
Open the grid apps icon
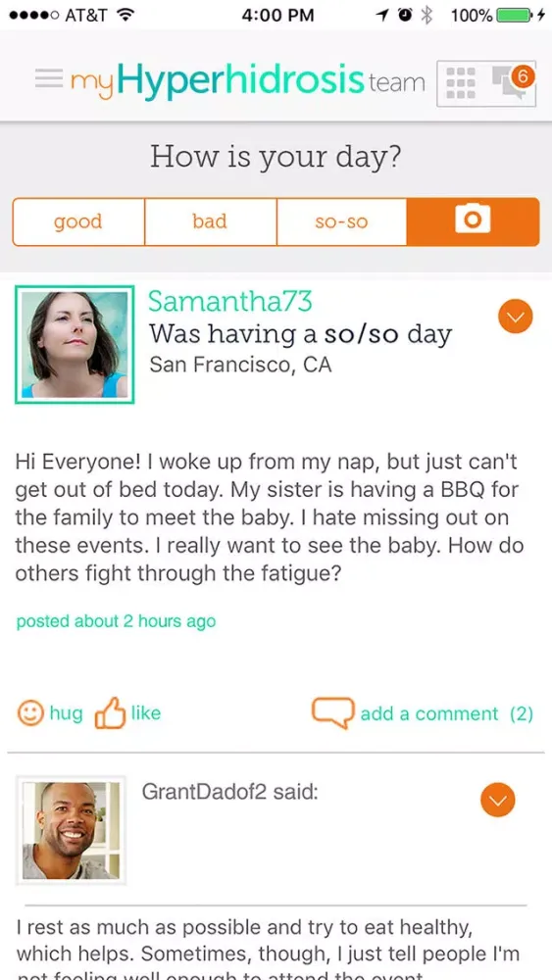462,83
